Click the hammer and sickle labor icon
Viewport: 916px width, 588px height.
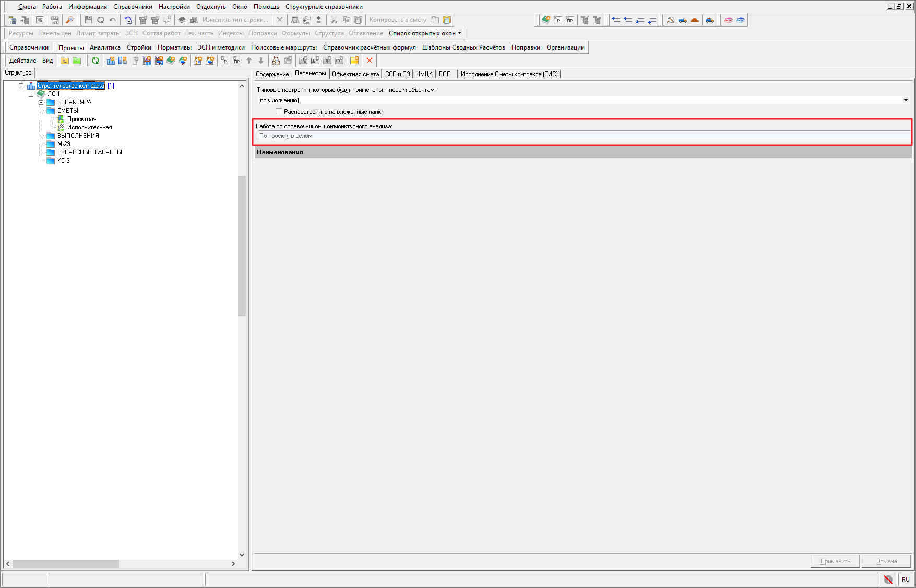[671, 20]
